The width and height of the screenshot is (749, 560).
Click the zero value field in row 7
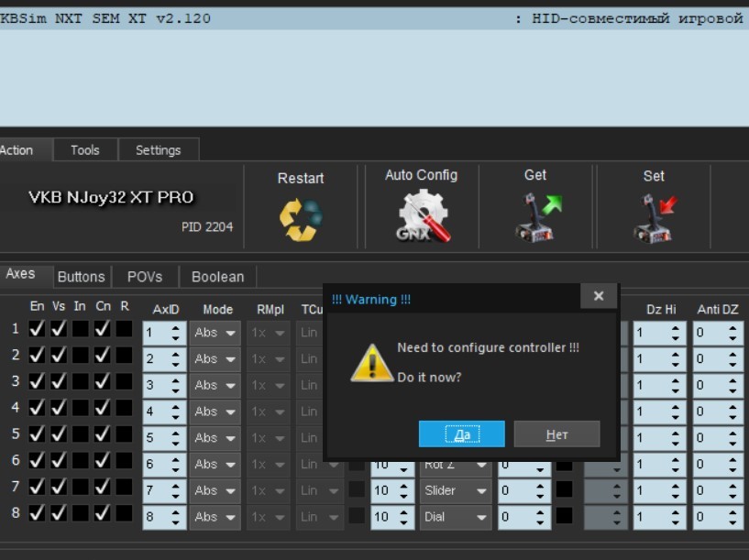pyautogui.click(x=524, y=490)
